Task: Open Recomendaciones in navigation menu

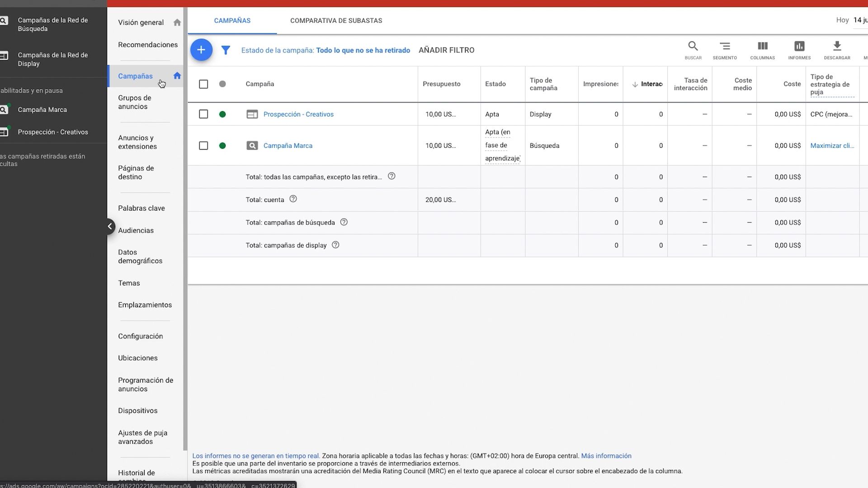Action: (x=148, y=45)
